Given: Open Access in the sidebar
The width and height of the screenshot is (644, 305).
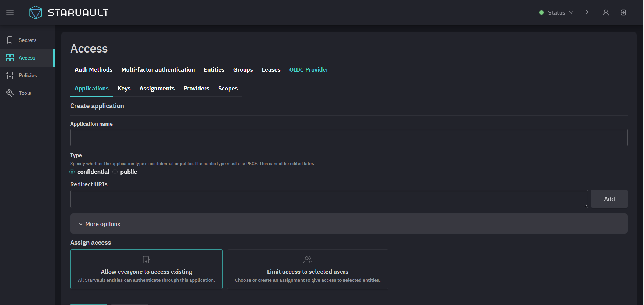Looking at the screenshot, I should [x=27, y=58].
